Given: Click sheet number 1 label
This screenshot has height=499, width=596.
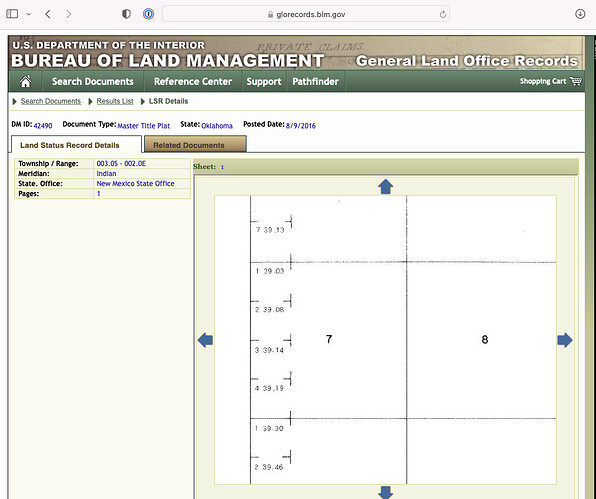Looking at the screenshot, I should (222, 167).
